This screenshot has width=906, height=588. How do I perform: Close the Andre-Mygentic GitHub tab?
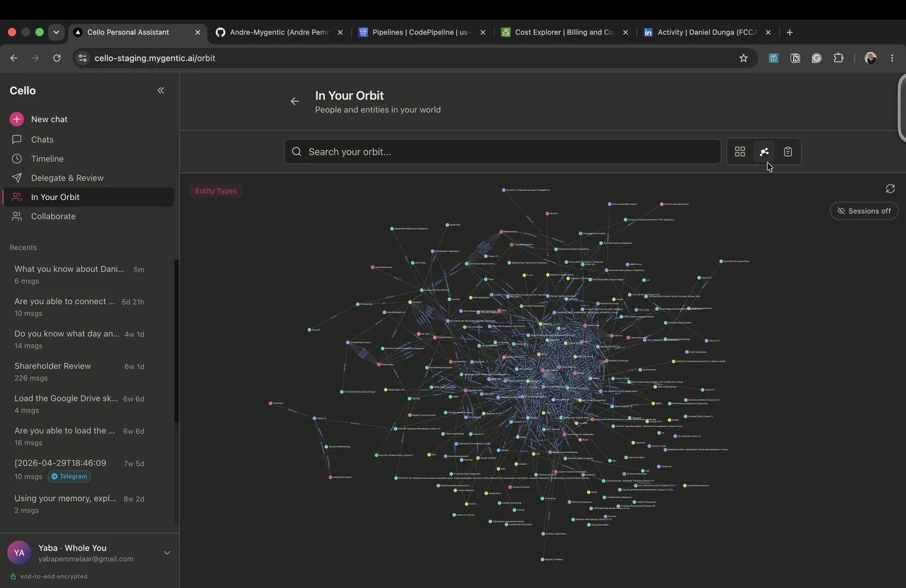340,32
